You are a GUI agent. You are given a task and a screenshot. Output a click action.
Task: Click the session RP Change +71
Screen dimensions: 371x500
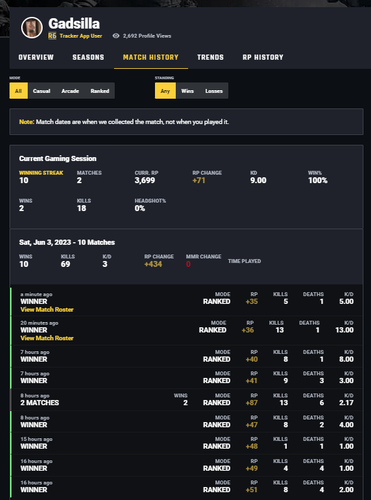(x=199, y=180)
